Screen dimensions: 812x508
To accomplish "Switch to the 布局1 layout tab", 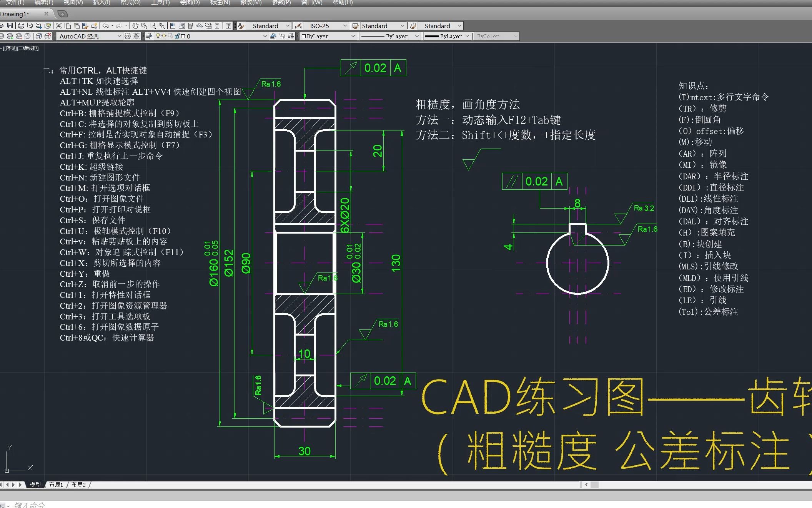I will coord(56,485).
